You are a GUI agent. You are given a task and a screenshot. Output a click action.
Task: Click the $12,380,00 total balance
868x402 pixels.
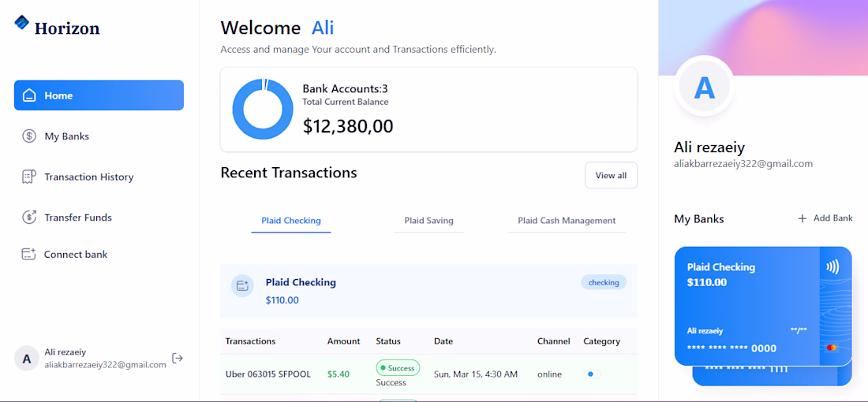(348, 126)
